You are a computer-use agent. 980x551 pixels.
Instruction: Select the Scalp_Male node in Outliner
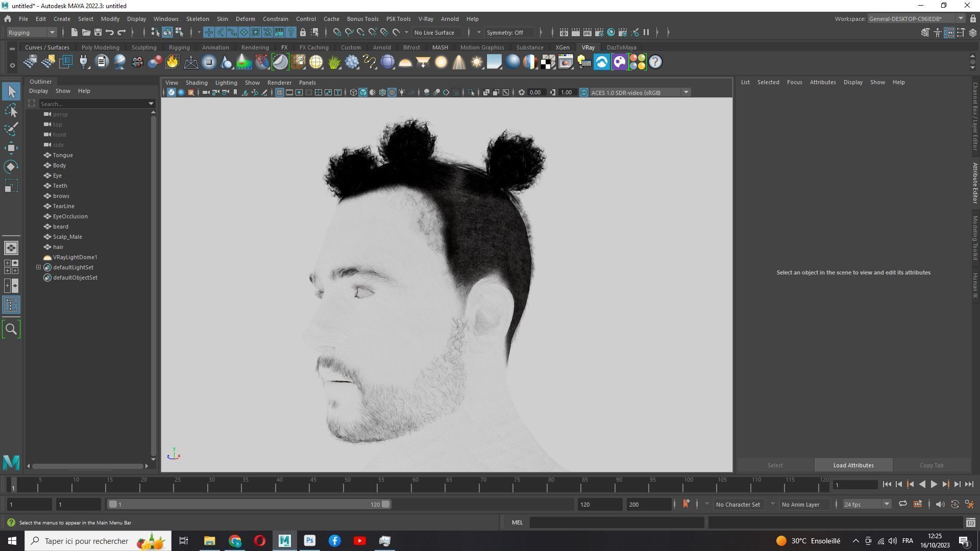[67, 237]
